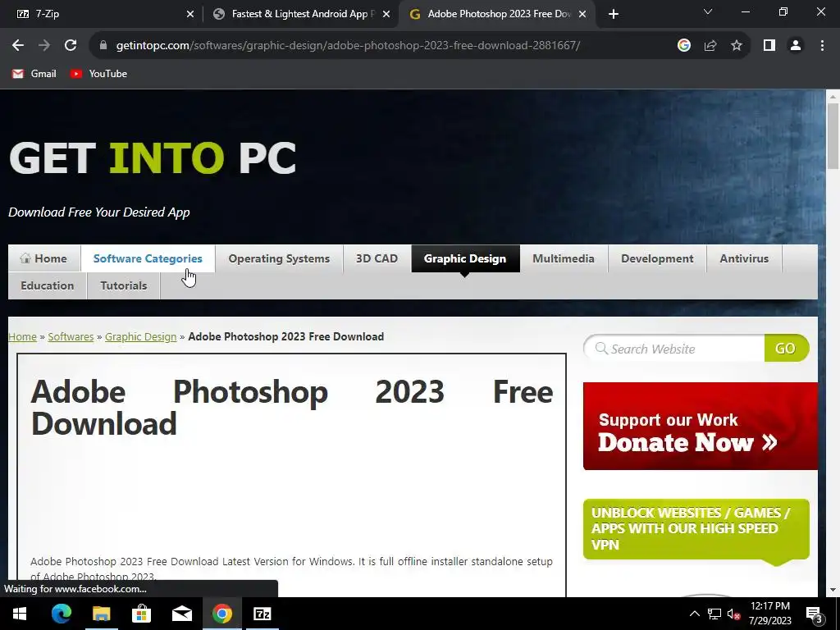Click the Adobe Photoshop 2023 Free Download heading
This screenshot has height=630, width=840.
coord(292,408)
